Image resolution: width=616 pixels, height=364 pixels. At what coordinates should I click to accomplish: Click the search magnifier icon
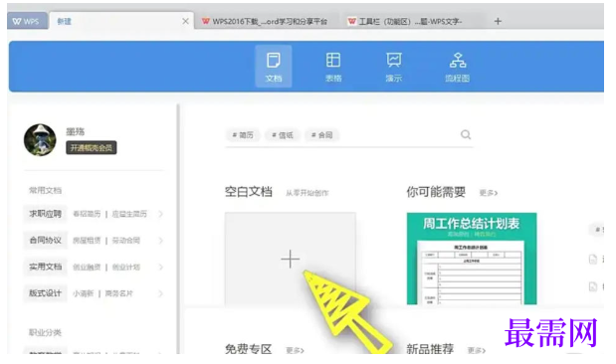466,134
